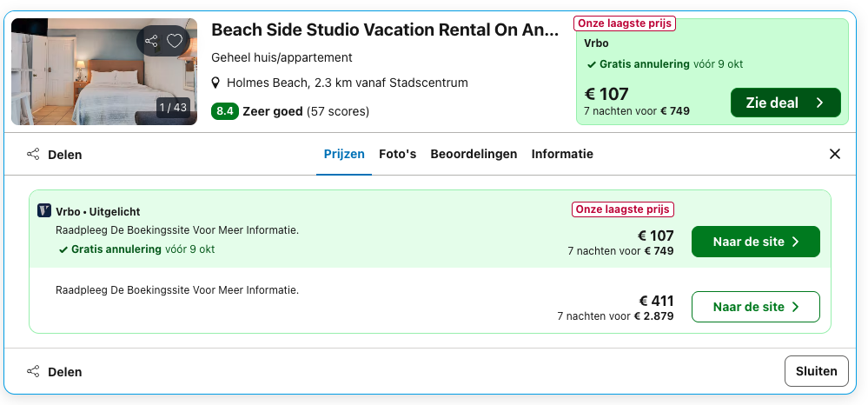Click the € 411 price
Screen dimensions: 868x405
click(x=657, y=301)
